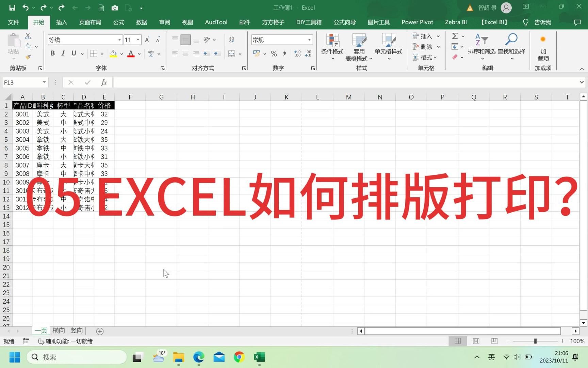Expand the formula bar
This screenshot has height=368, width=588.
[x=582, y=82]
